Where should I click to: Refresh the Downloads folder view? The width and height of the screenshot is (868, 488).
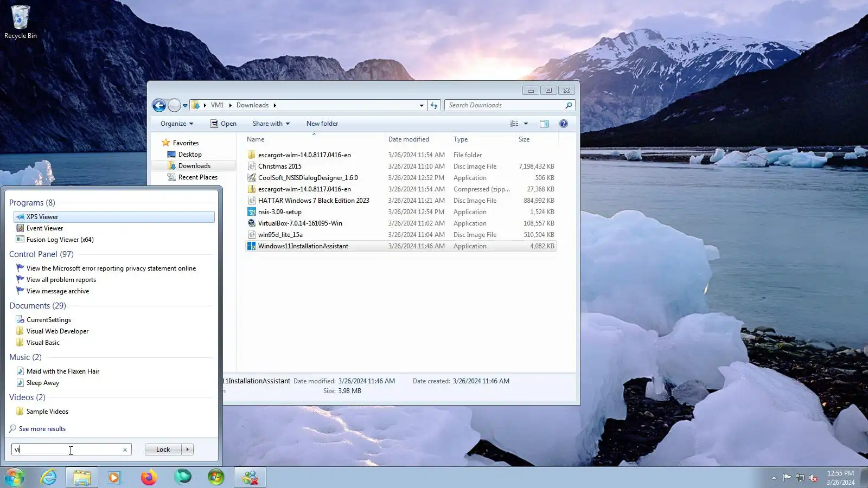click(x=434, y=105)
